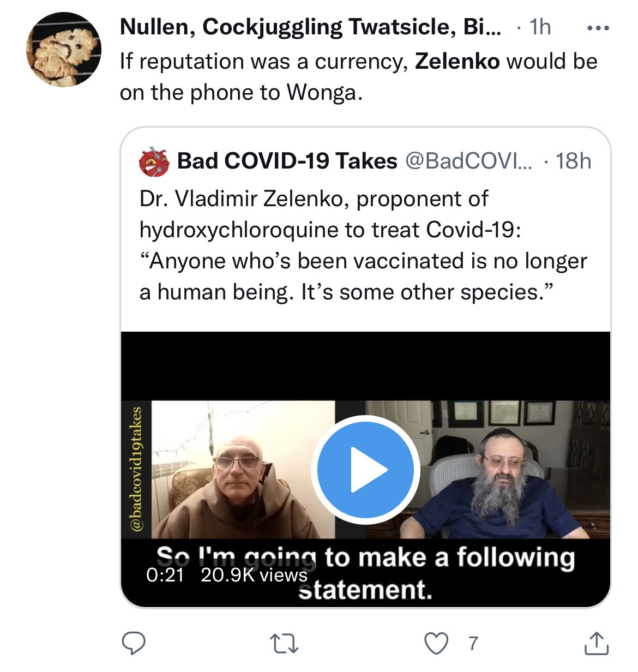Screen dimensions: 638x672
Task: Click the reply speech bubble icon
Action: [133, 643]
